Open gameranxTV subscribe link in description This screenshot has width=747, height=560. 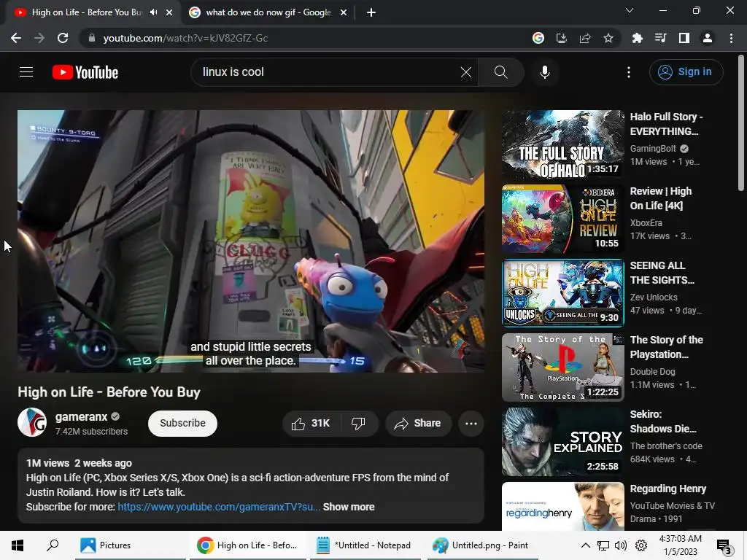[219, 507]
